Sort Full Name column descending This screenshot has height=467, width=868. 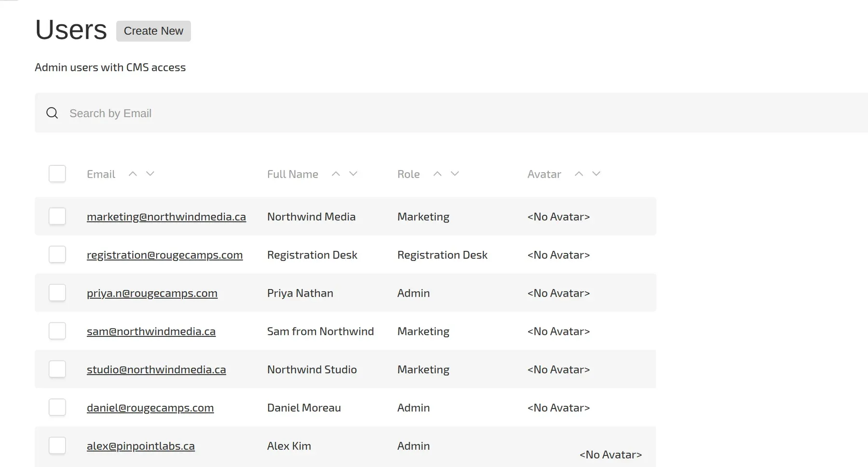click(353, 174)
